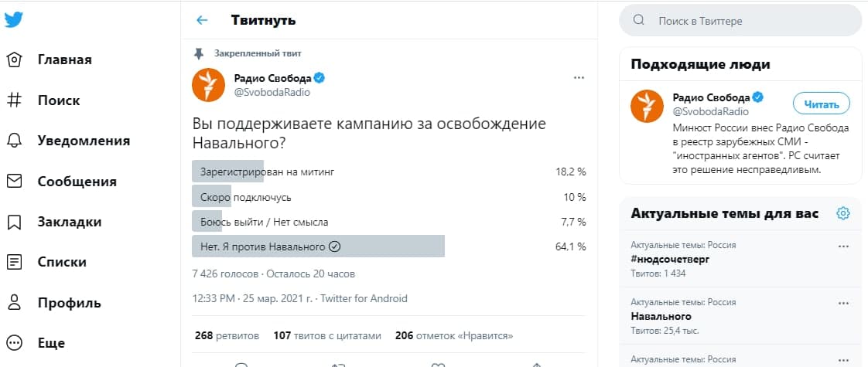Screen dimensions: 868x367
Task: Follow Радио Свобода with Читать button
Action: click(x=822, y=104)
